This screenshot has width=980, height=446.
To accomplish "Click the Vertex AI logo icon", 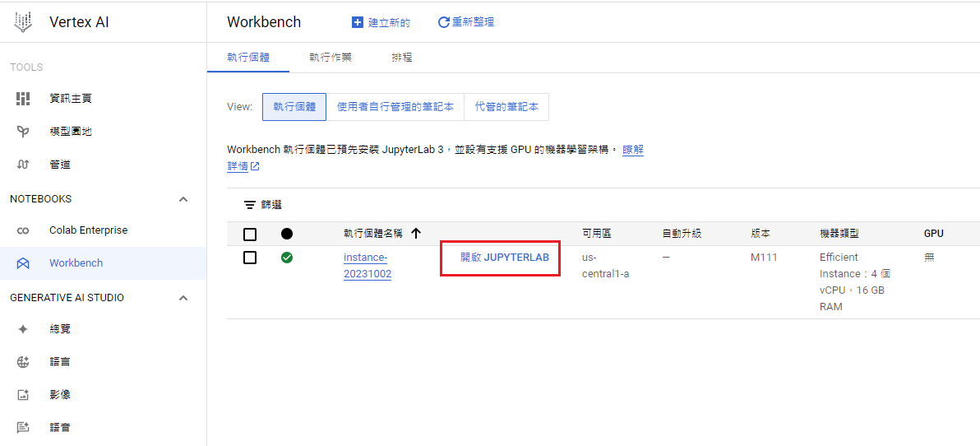I will click(x=23, y=22).
